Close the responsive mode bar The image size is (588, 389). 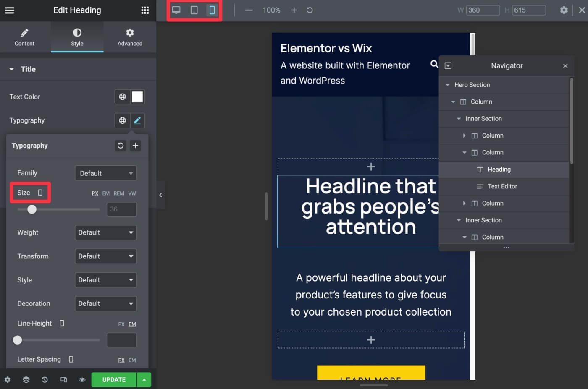click(582, 10)
